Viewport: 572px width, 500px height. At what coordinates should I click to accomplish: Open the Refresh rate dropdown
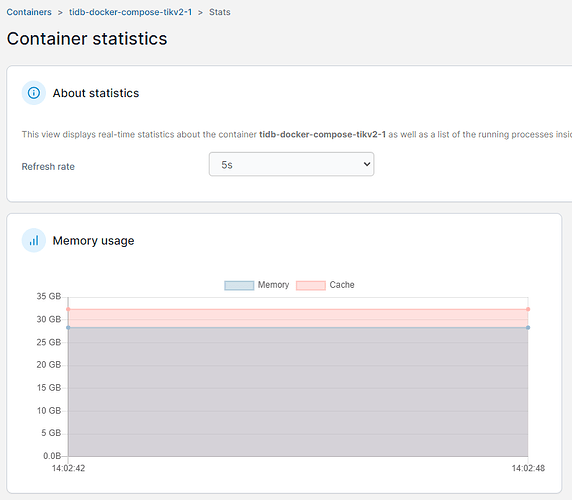(291, 164)
